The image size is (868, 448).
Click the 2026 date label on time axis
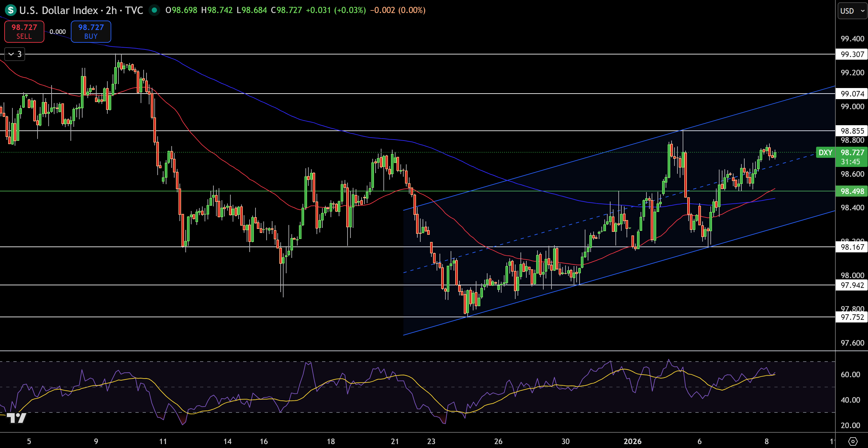632,441
